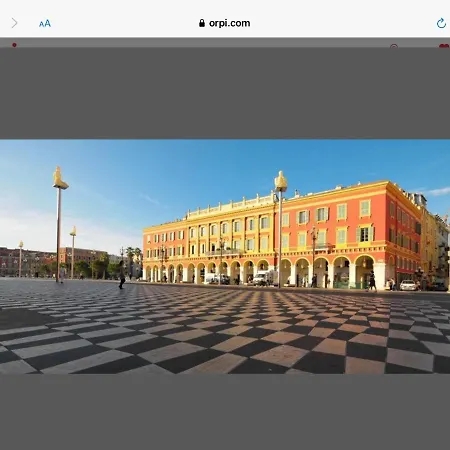The width and height of the screenshot is (450, 450).
Task: Tap the white van under arcades
Action: pyautogui.click(x=263, y=278)
